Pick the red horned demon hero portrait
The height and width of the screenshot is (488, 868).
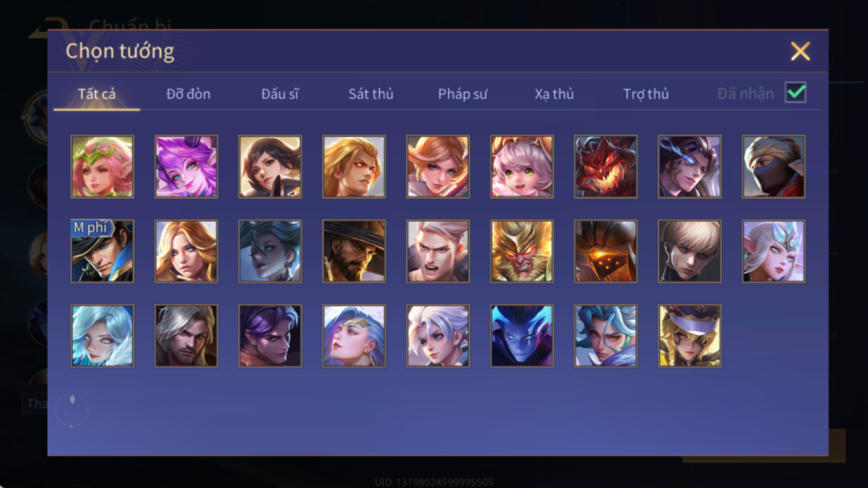pos(606,166)
